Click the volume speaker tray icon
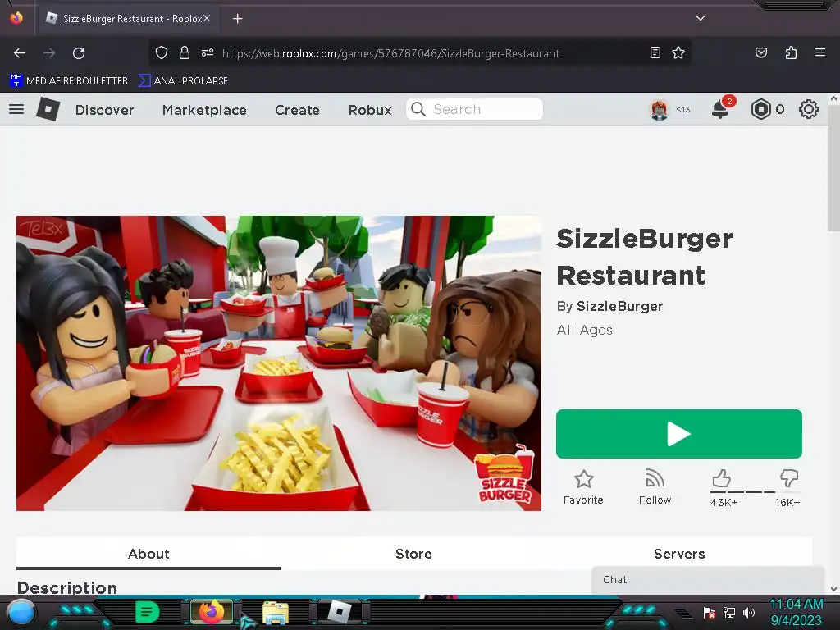Image resolution: width=840 pixels, height=630 pixels. point(748,613)
